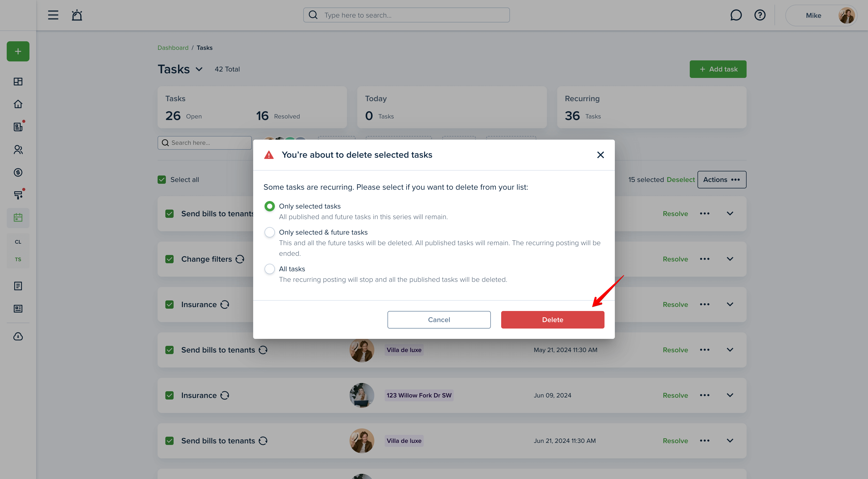
Task: Uncheck the Change filters task checkbox
Action: [x=169, y=259]
